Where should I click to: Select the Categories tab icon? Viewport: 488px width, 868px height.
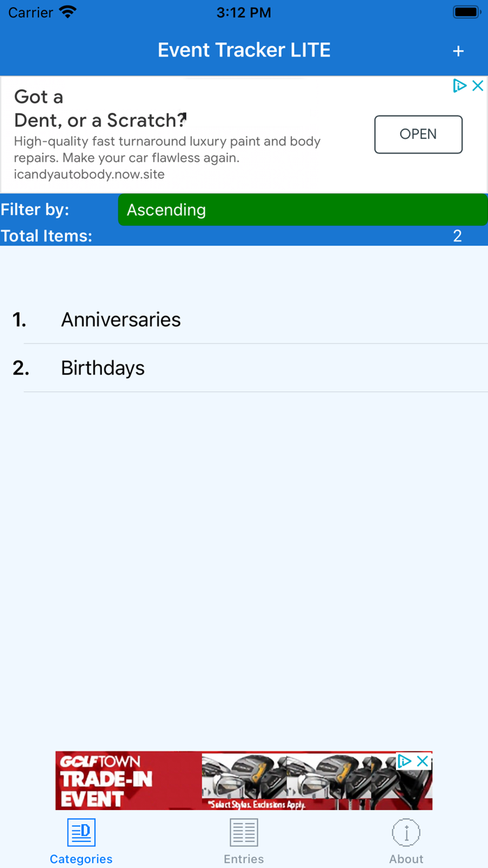coord(80,832)
